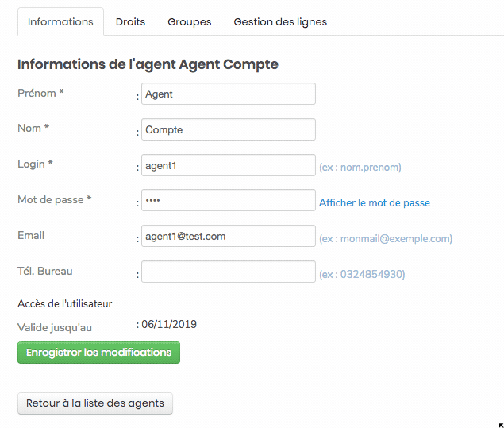Edit the Email field agent1@test.com
The height and width of the screenshot is (428, 504).
point(229,236)
